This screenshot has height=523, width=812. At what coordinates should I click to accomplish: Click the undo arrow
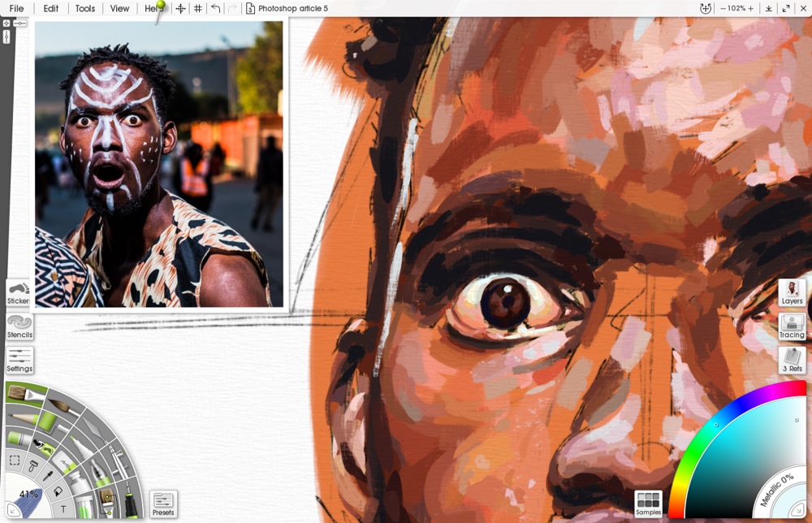point(215,8)
